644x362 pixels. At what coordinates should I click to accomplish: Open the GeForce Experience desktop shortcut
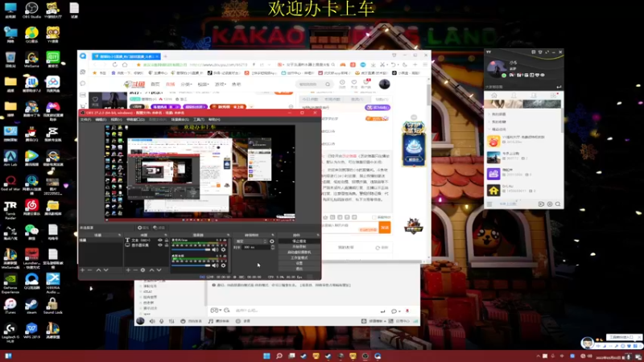pos(10,283)
